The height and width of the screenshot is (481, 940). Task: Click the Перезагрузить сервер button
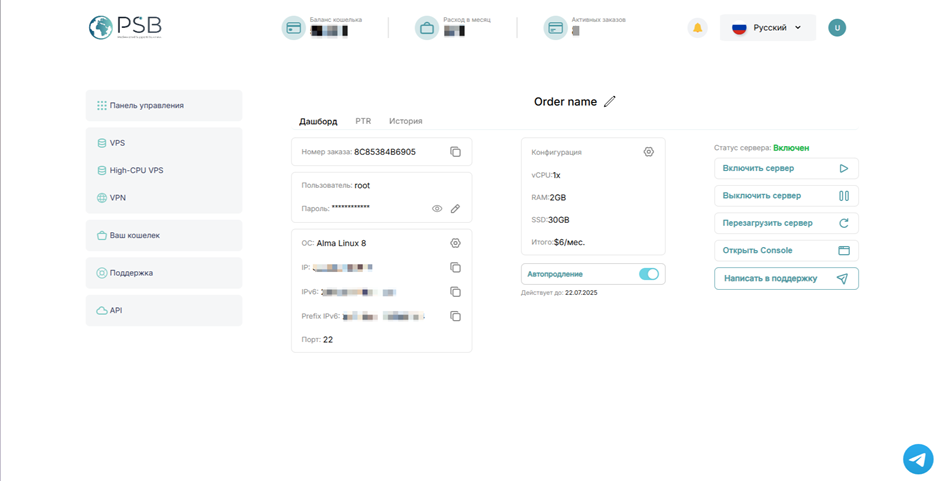click(x=785, y=223)
